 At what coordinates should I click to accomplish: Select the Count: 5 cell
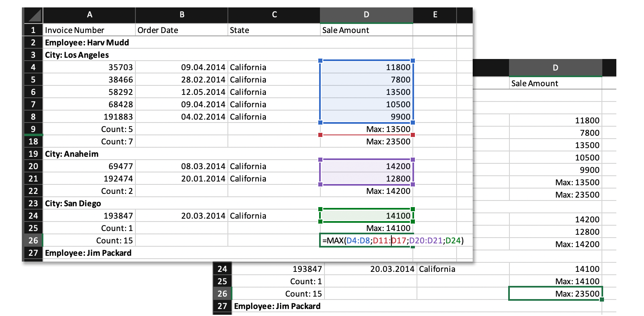pos(89,129)
